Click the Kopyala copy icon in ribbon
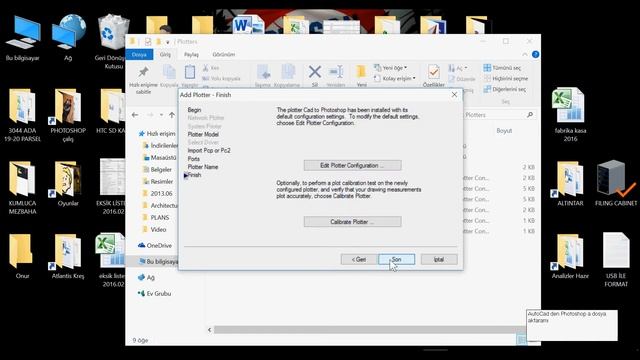 point(169,73)
